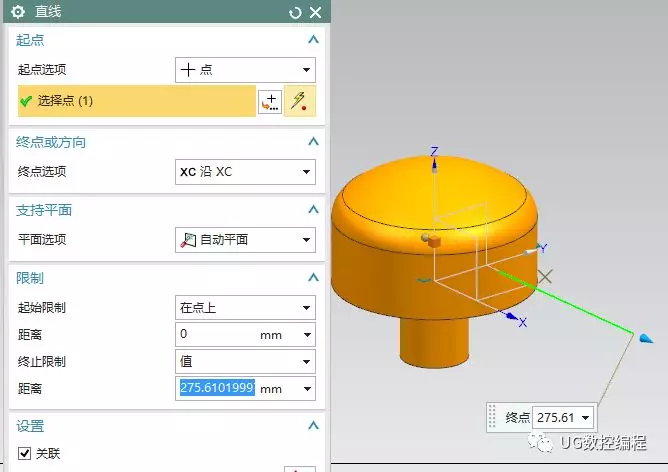Image resolution: width=668 pixels, height=472 pixels.
Task: Open the 终点 on-screen box dropdown arrow
Action: tap(586, 418)
